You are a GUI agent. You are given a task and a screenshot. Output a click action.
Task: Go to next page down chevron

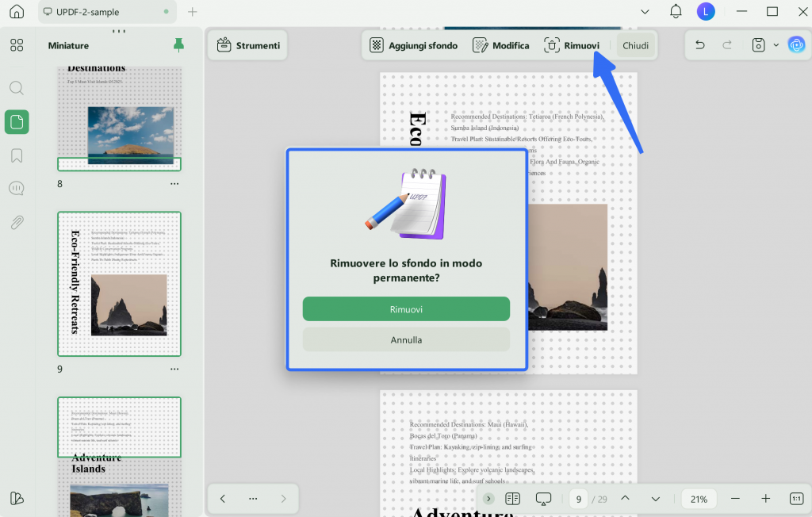point(656,498)
